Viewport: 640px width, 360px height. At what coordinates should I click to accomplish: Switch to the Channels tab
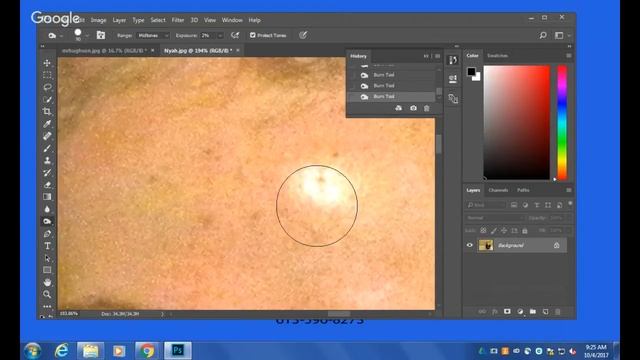(x=498, y=190)
